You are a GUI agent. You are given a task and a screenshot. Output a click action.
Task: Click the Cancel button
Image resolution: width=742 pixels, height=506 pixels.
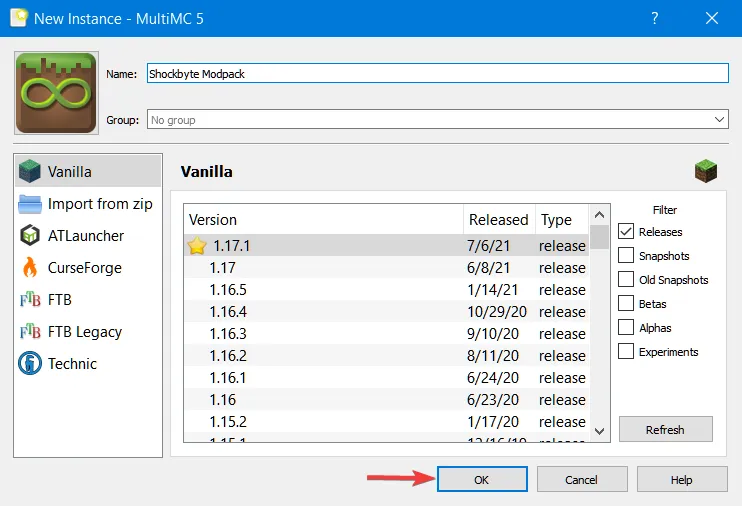coord(582,479)
